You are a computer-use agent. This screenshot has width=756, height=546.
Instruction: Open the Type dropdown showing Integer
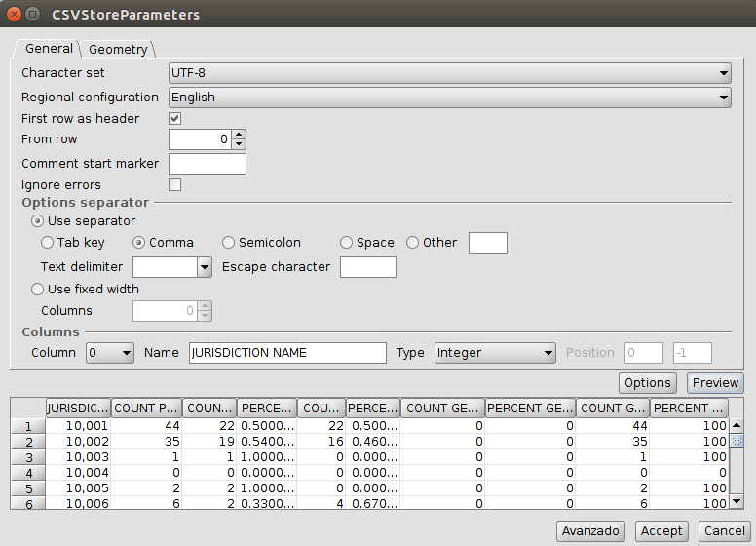point(494,353)
